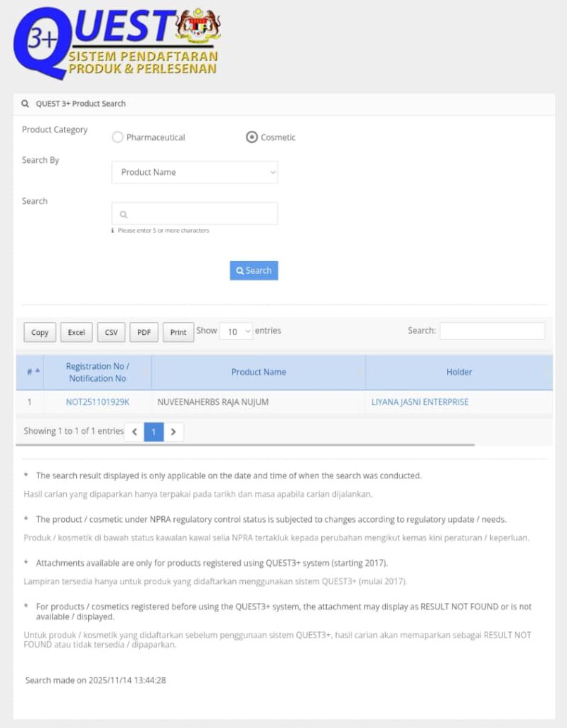
Task: Export results with the PDF button
Action: click(144, 332)
